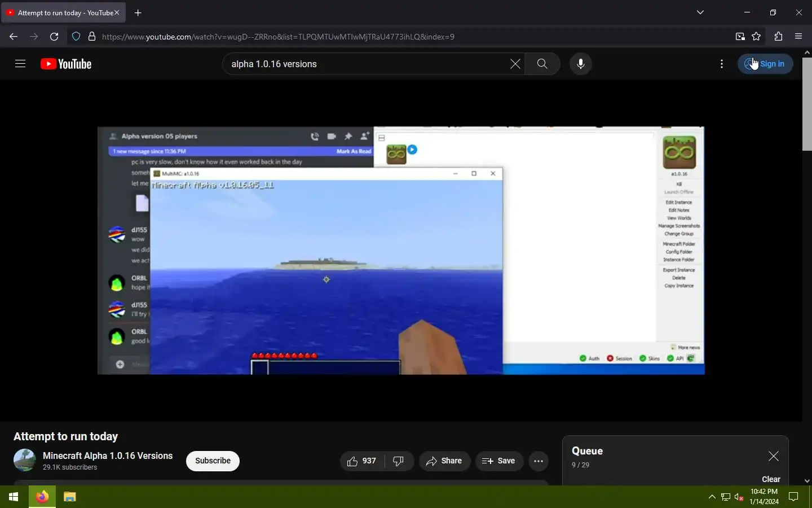Click the Queue panel title

point(587,451)
